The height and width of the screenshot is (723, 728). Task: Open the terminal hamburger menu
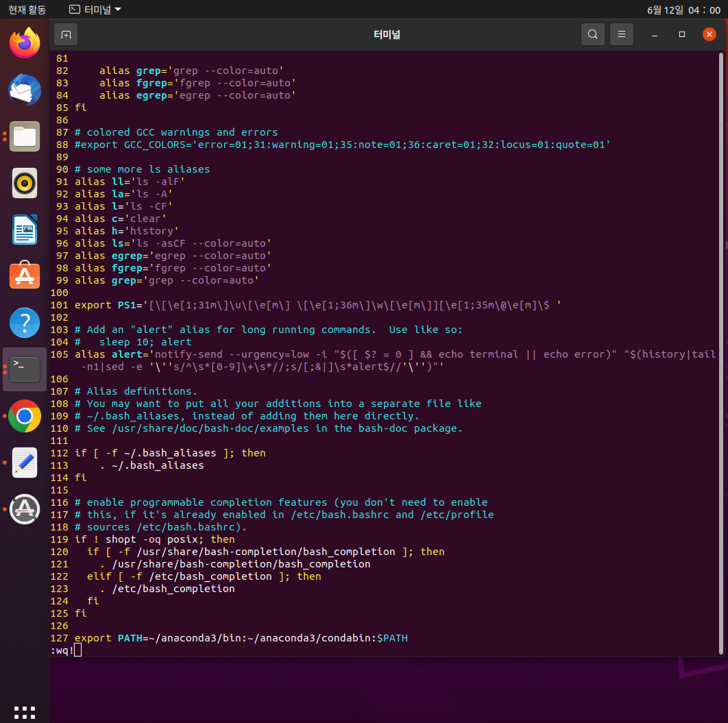click(621, 34)
